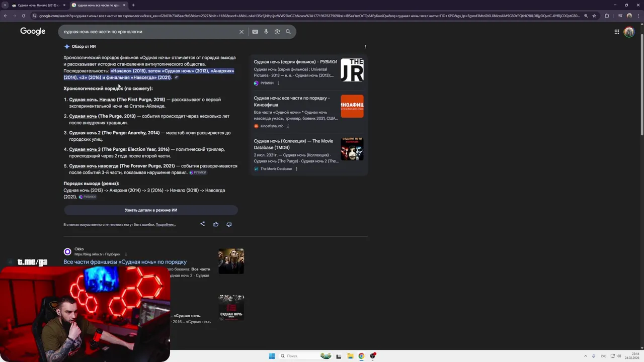Open Chrome from the taskbar
Image resolution: width=644 pixels, height=362 pixels.
361,356
